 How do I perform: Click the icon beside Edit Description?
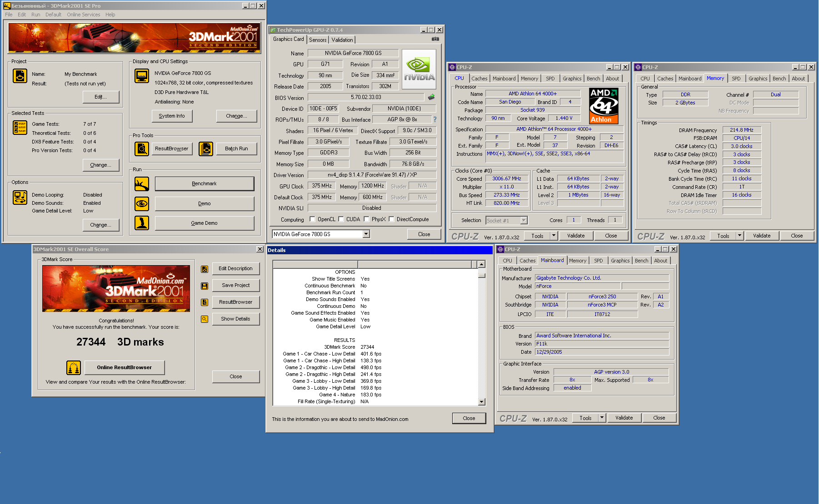click(x=205, y=269)
